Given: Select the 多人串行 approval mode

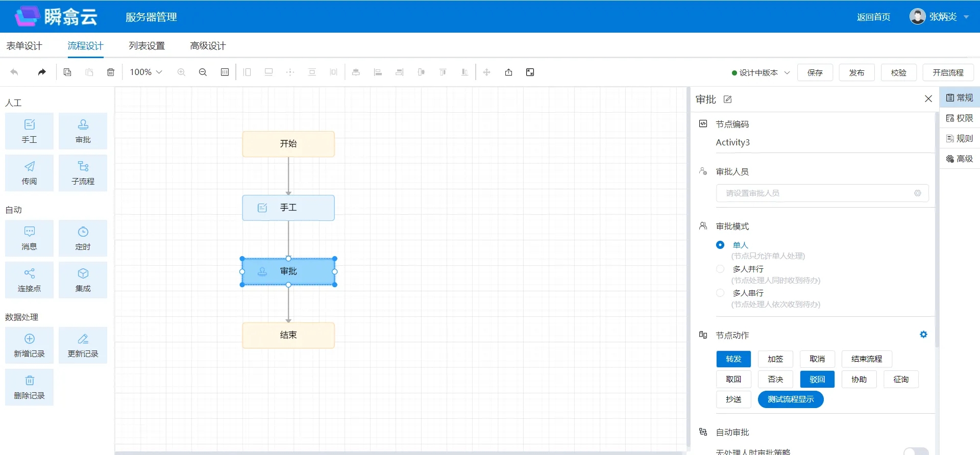Looking at the screenshot, I should coord(720,293).
